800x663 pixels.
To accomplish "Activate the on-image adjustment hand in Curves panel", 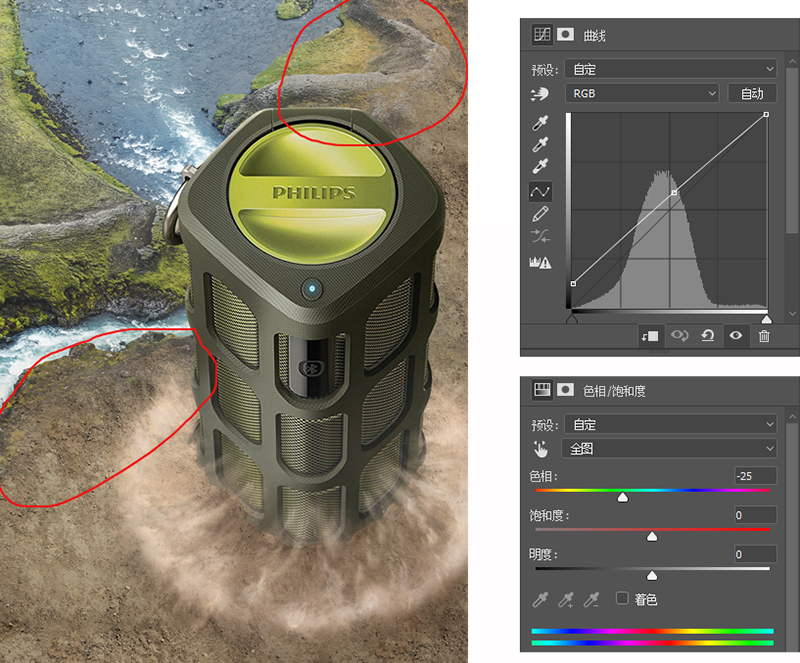I will tap(540, 94).
